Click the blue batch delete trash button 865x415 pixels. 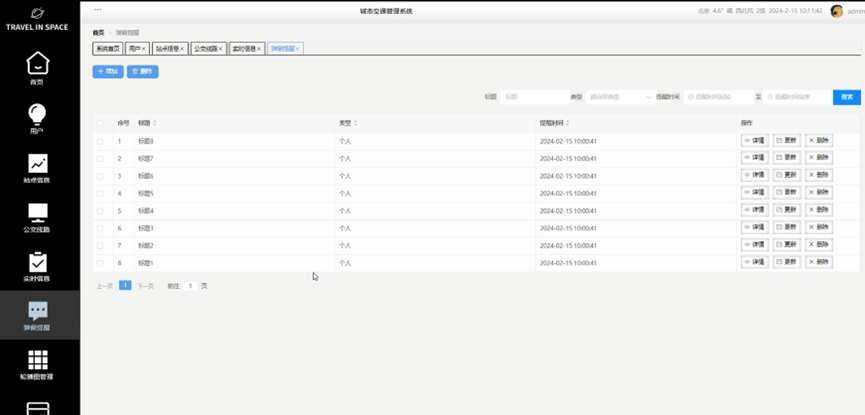[143, 72]
